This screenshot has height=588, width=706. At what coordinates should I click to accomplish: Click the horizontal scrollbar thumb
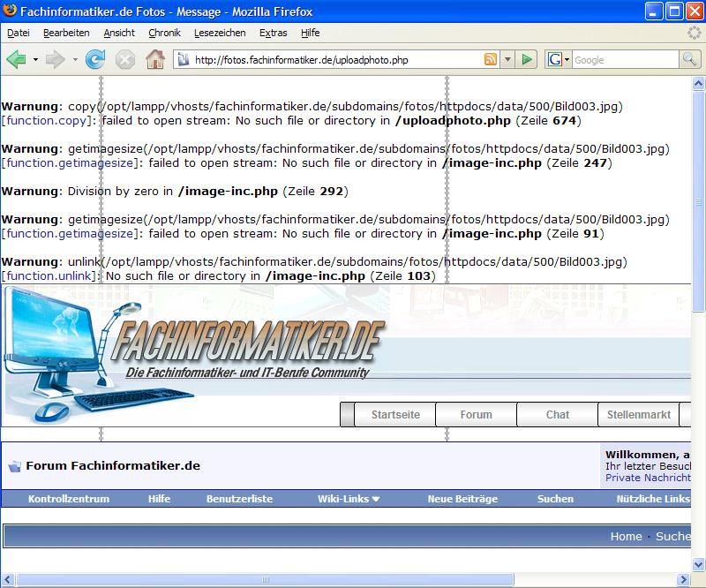tap(266, 579)
